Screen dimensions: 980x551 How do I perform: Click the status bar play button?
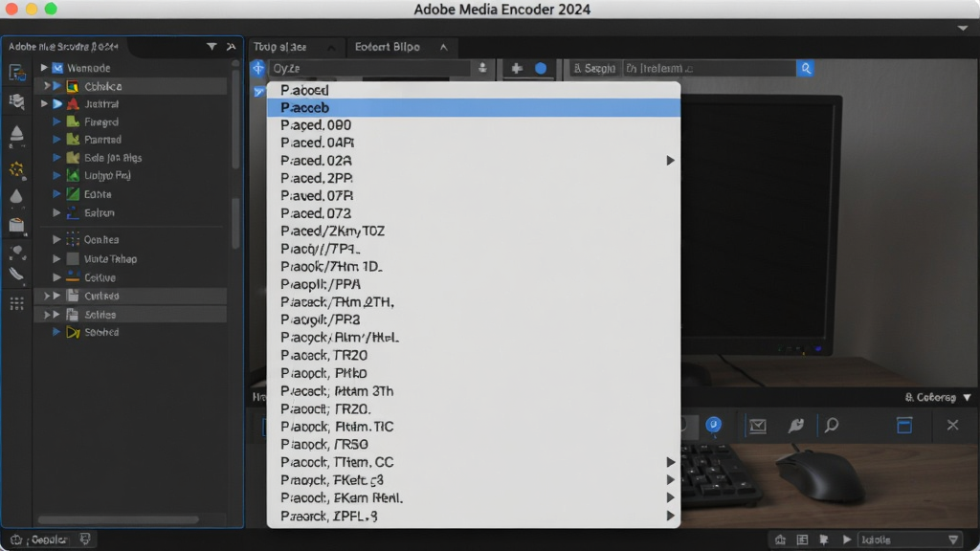(x=847, y=540)
